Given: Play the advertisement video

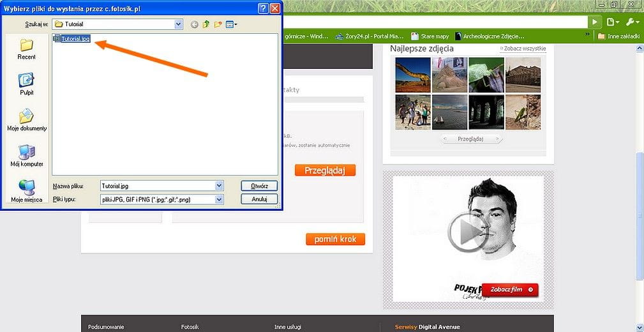Looking at the screenshot, I should coord(468,232).
